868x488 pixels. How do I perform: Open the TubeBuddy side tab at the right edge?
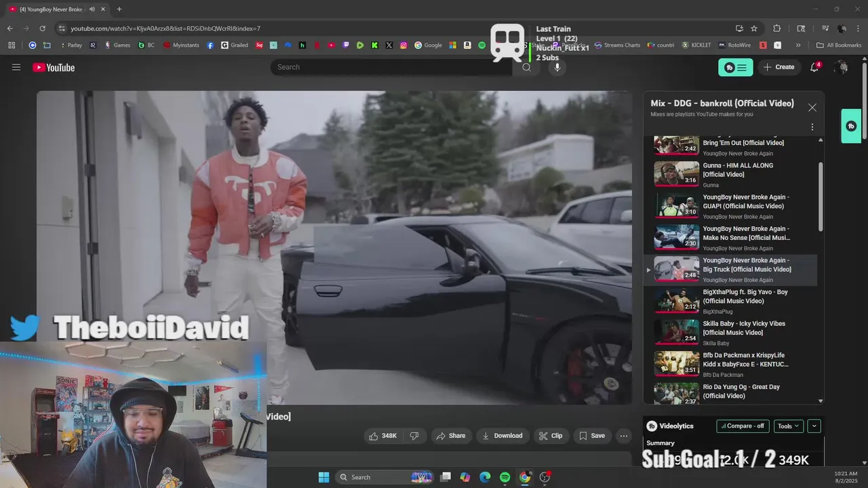851,126
